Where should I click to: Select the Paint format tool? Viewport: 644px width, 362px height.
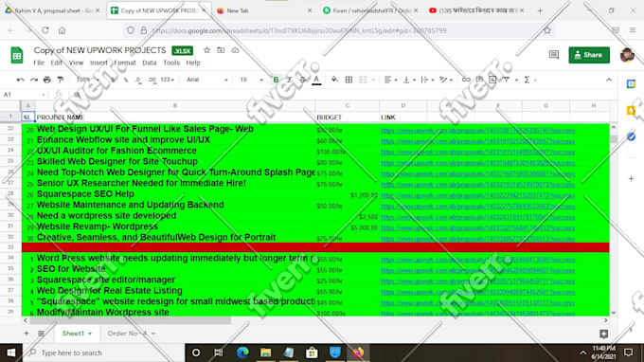coord(61,80)
